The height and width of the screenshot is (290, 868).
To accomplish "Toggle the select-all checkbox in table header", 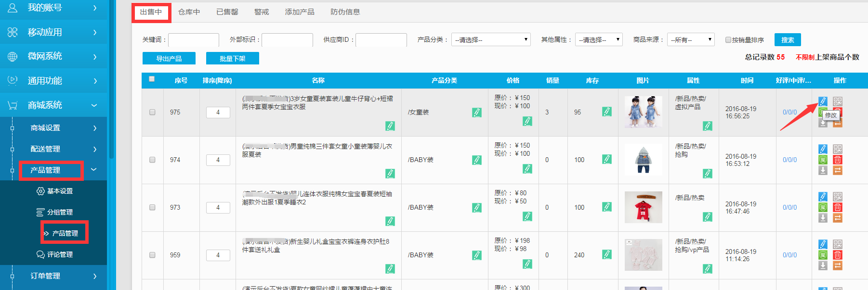I will 152,79.
